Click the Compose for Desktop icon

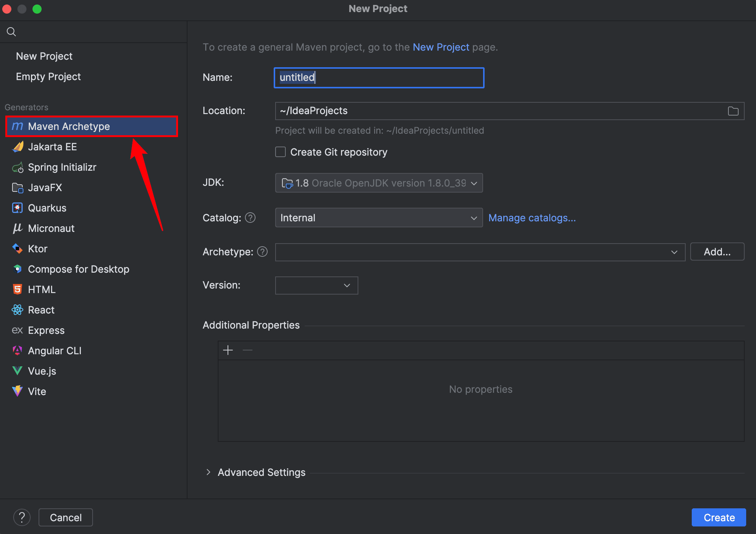[17, 269]
